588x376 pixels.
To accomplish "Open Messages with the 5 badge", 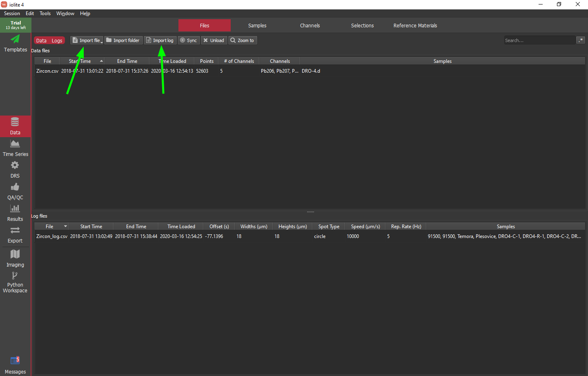I will (15, 365).
